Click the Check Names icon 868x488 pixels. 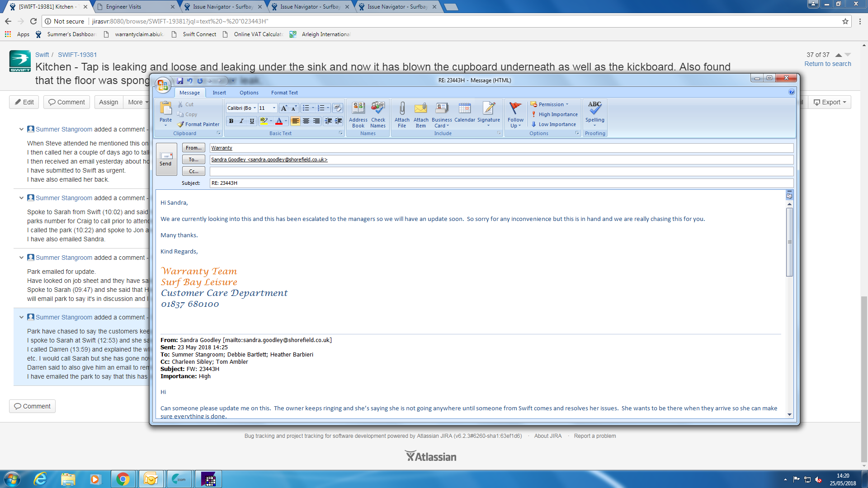coord(378,109)
